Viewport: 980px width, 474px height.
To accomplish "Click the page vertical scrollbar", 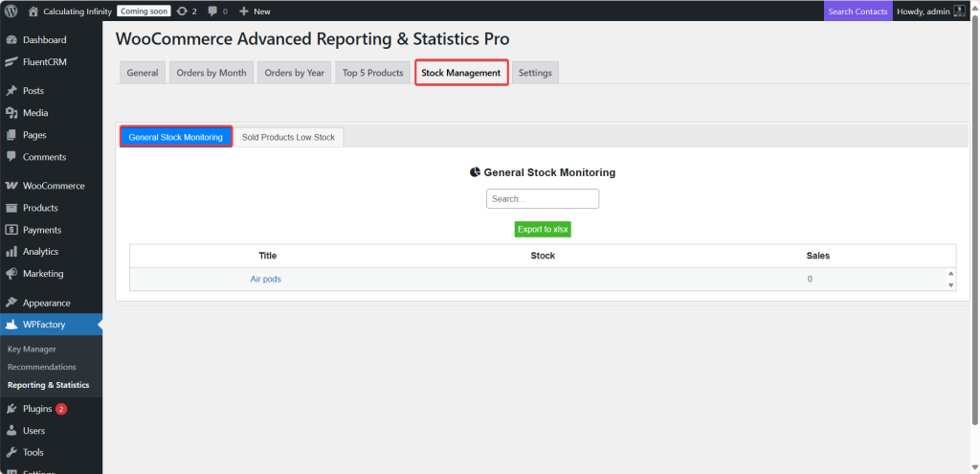I will [x=975, y=219].
